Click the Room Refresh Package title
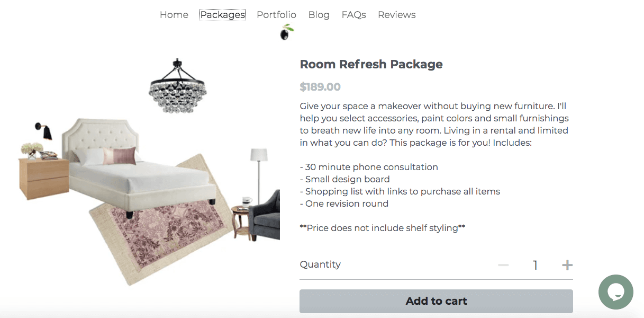 371,64
